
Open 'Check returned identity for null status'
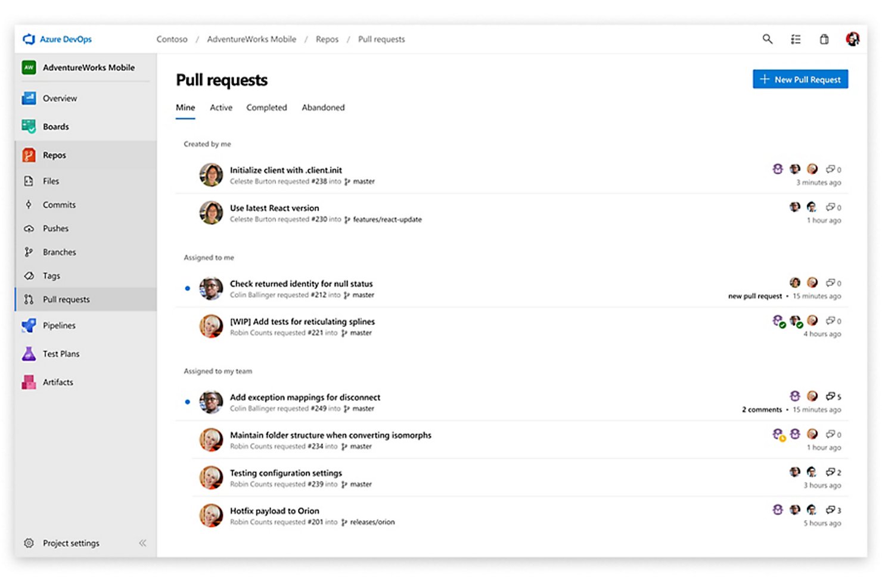[x=302, y=284]
